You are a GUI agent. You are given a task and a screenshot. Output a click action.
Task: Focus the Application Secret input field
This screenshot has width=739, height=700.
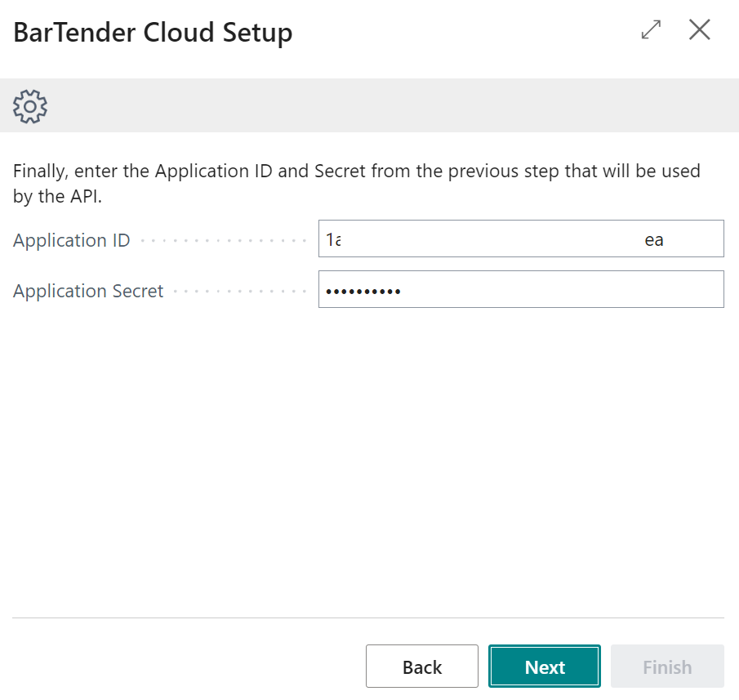tap(555, 290)
